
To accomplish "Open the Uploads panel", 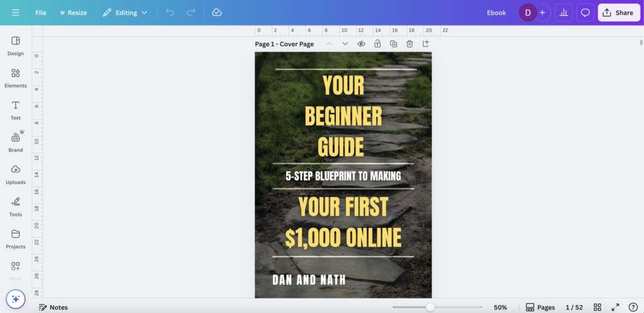I will coord(16,174).
